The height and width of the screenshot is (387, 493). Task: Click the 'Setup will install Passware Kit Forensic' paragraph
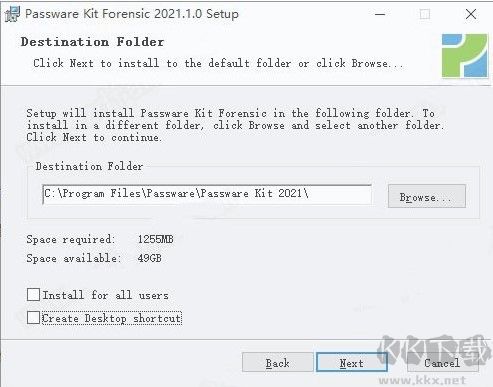(x=235, y=125)
